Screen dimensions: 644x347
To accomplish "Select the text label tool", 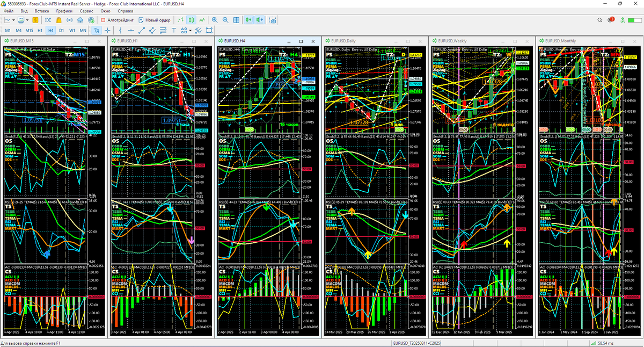I will pyautogui.click(x=174, y=31).
